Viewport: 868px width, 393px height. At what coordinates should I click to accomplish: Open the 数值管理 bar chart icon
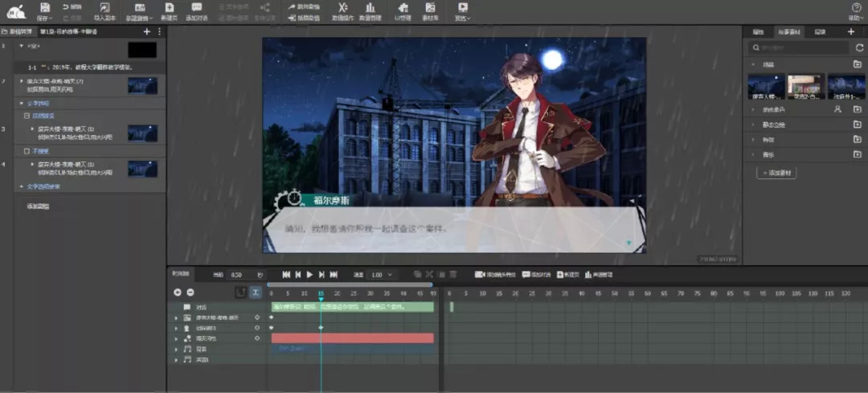click(x=370, y=10)
